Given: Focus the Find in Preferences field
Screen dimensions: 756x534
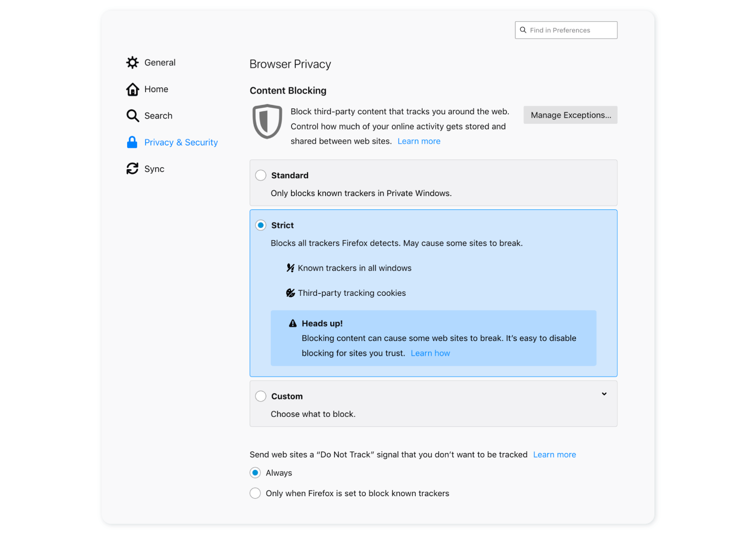Looking at the screenshot, I should point(566,30).
